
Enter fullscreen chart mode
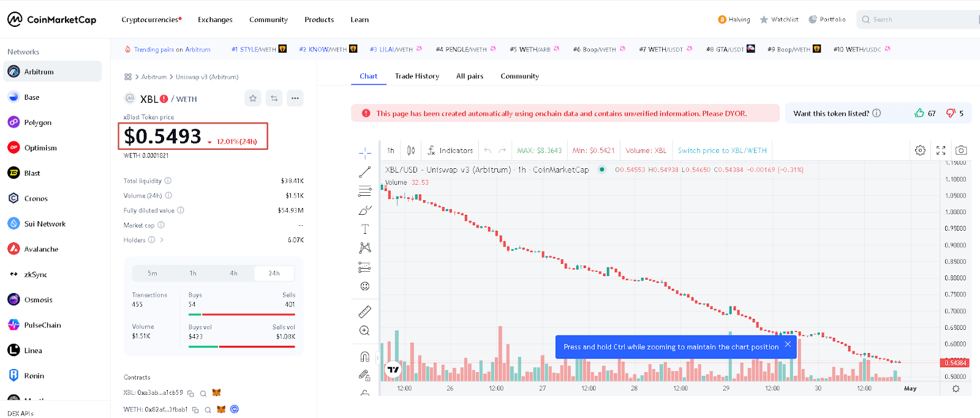[x=941, y=150]
